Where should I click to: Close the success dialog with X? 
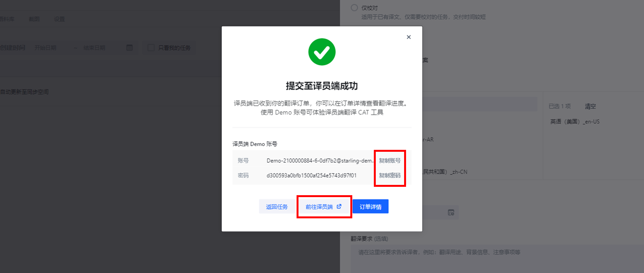click(409, 37)
